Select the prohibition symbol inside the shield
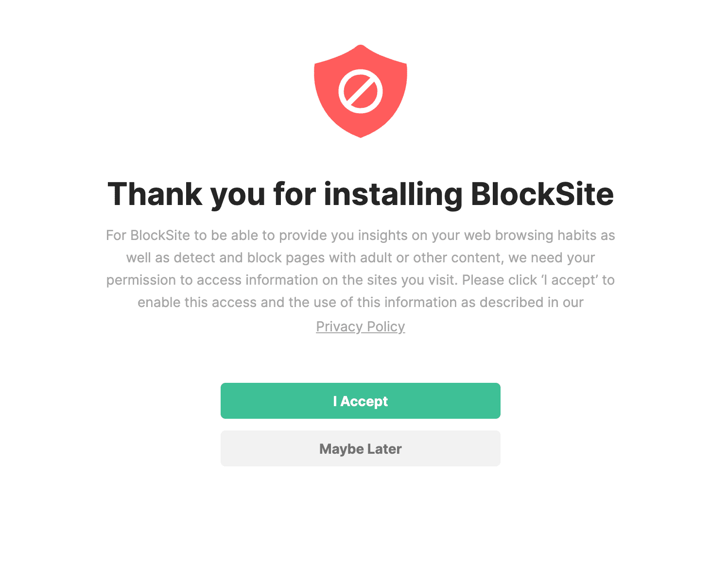The image size is (728, 582). [361, 90]
